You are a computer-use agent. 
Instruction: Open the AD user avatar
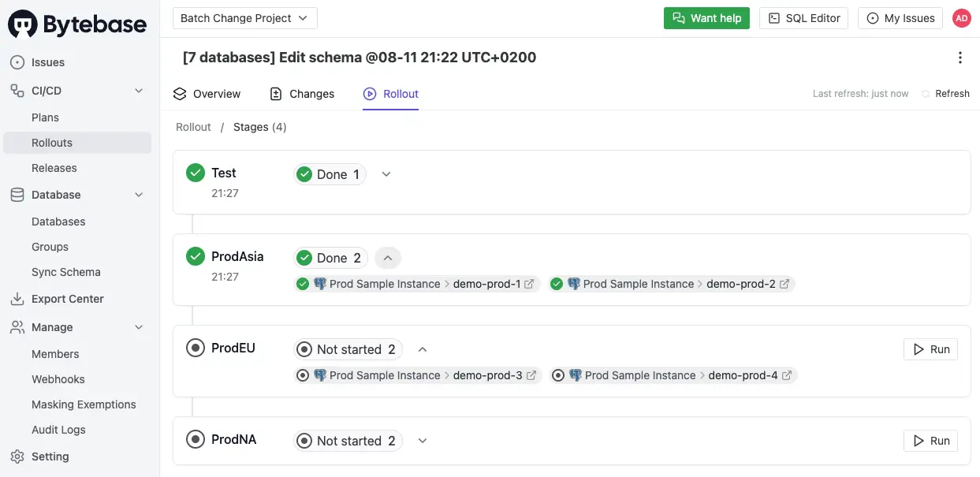coord(961,18)
